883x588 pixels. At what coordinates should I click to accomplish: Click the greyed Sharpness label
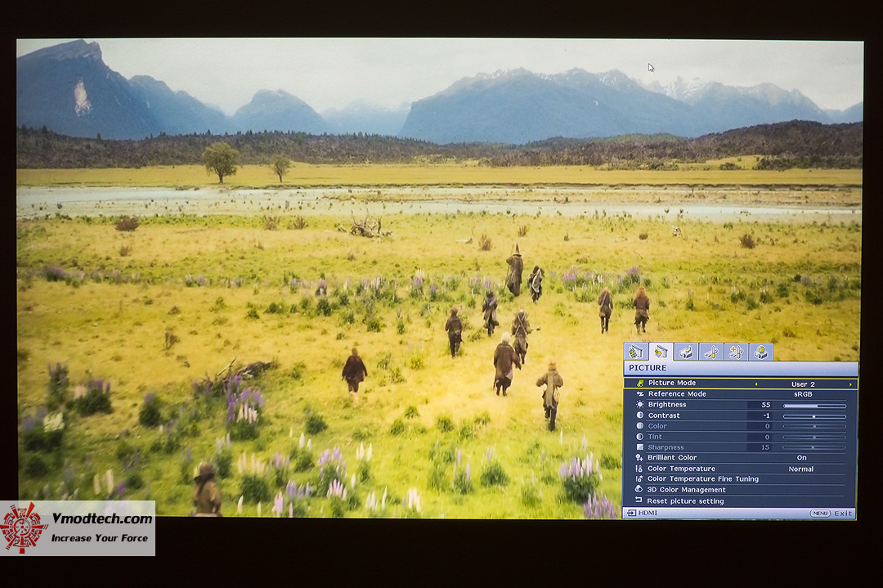pos(666,447)
